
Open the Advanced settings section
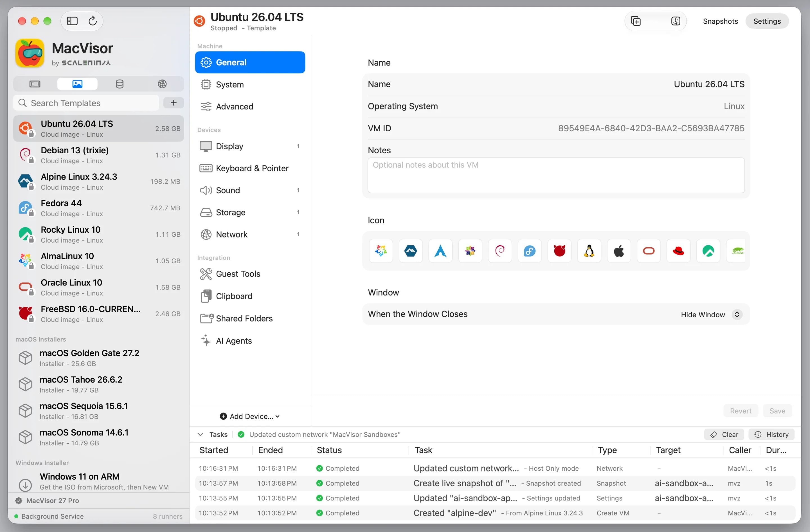(250, 107)
